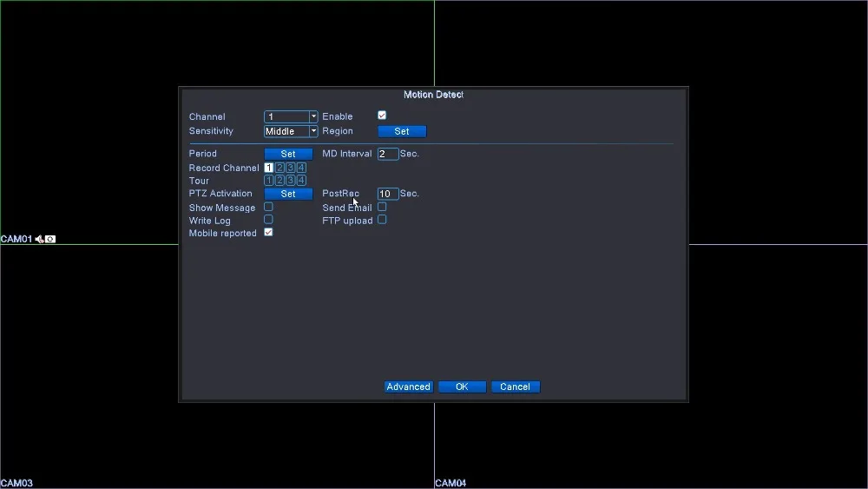This screenshot has width=868, height=489.
Task: Confirm settings with the OK button
Action: 463,387
